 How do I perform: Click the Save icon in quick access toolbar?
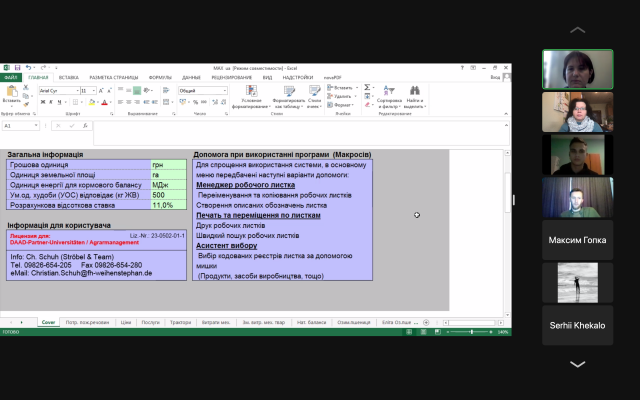click(x=18, y=68)
